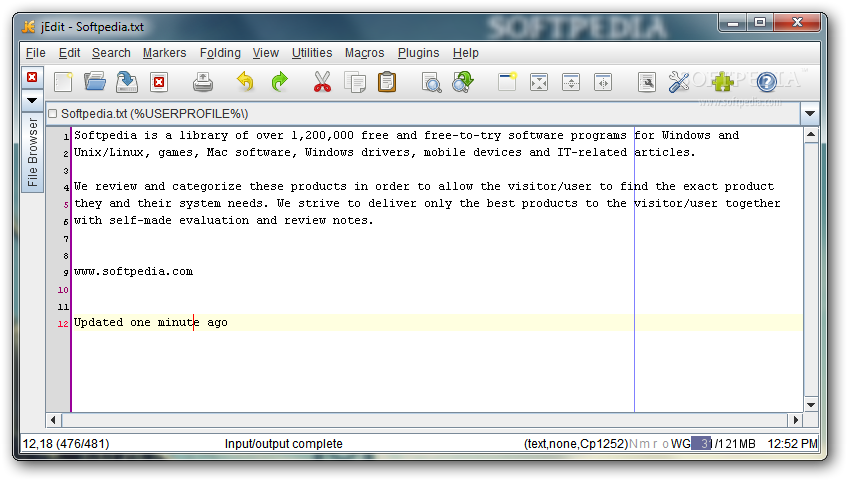Click checkbox next to Softpedia.txt buffer name

point(52,114)
